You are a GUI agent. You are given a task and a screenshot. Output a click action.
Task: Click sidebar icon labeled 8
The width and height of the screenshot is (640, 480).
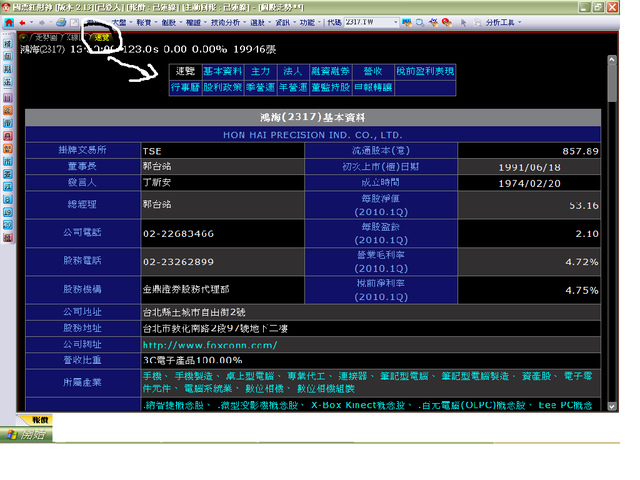7,200
